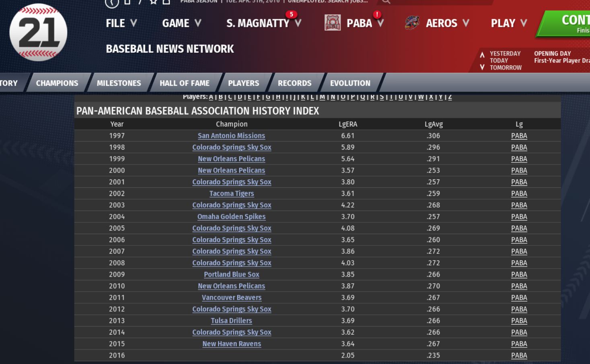Click the PABA link in the 2005 row
590x364 pixels.
click(519, 228)
